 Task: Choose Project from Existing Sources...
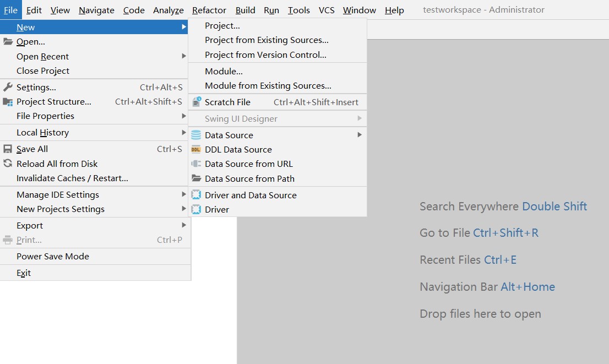click(x=278, y=40)
